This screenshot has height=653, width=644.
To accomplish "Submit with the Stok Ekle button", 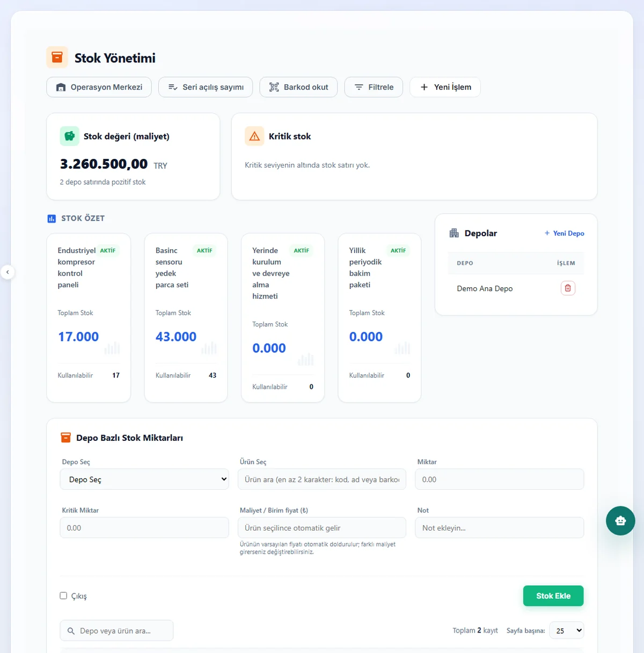I will pyautogui.click(x=553, y=596).
